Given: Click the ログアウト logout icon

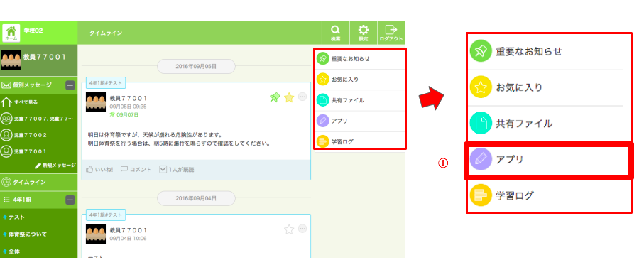Looking at the screenshot, I should pyautogui.click(x=391, y=33).
